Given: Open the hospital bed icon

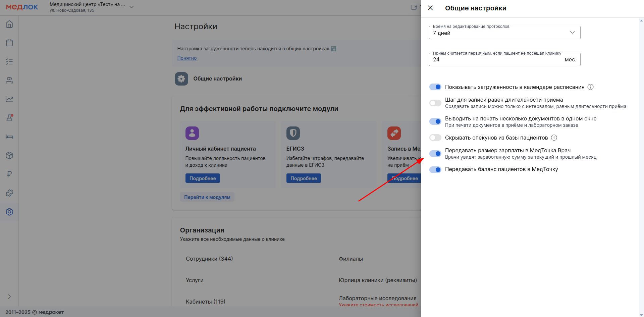Looking at the screenshot, I should pos(9,137).
